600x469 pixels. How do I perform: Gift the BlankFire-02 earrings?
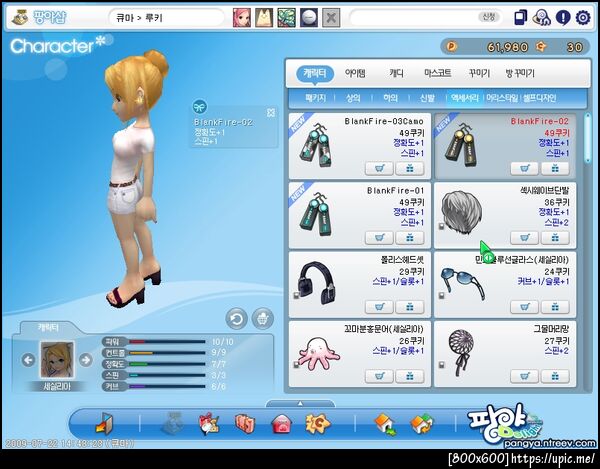click(x=555, y=168)
